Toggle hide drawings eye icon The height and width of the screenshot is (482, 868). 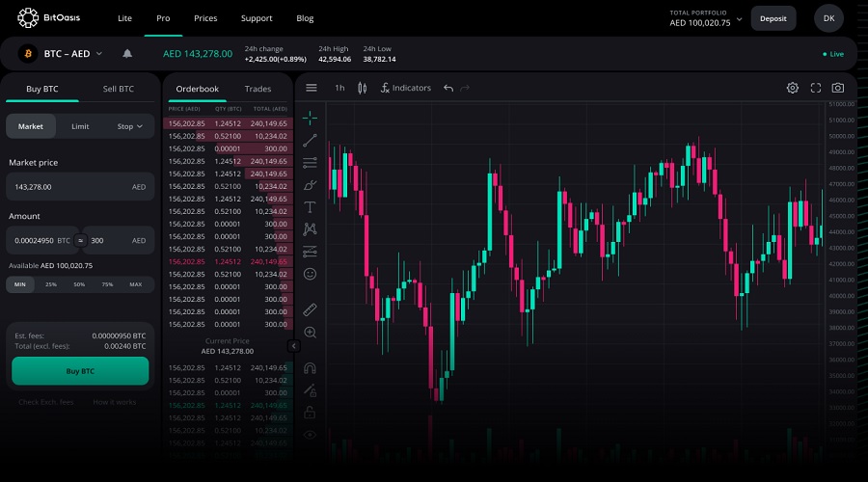310,435
